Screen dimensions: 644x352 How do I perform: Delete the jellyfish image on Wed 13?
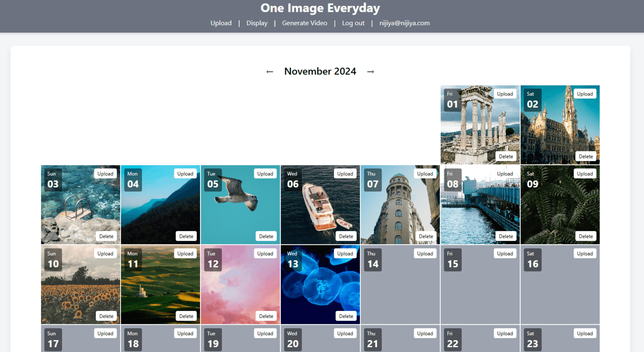(346, 316)
